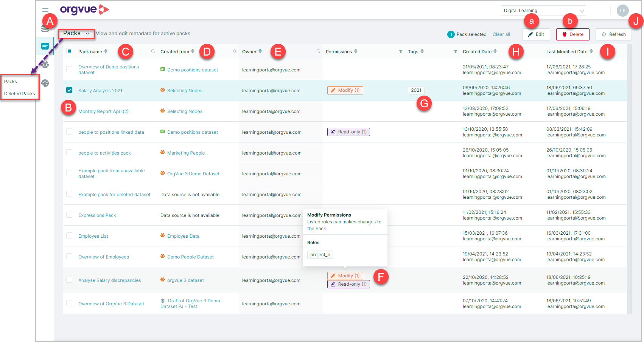Sort by Last Modified Date arrows
The width and height of the screenshot is (644, 342).
591,51
